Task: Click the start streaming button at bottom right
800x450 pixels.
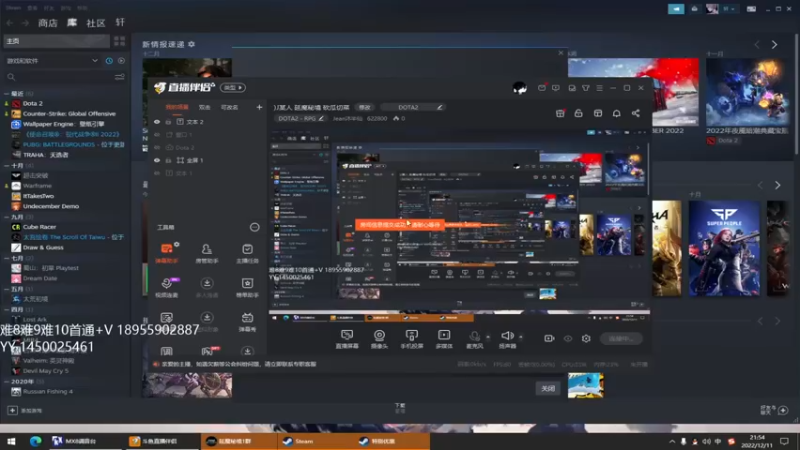Action: [621, 338]
